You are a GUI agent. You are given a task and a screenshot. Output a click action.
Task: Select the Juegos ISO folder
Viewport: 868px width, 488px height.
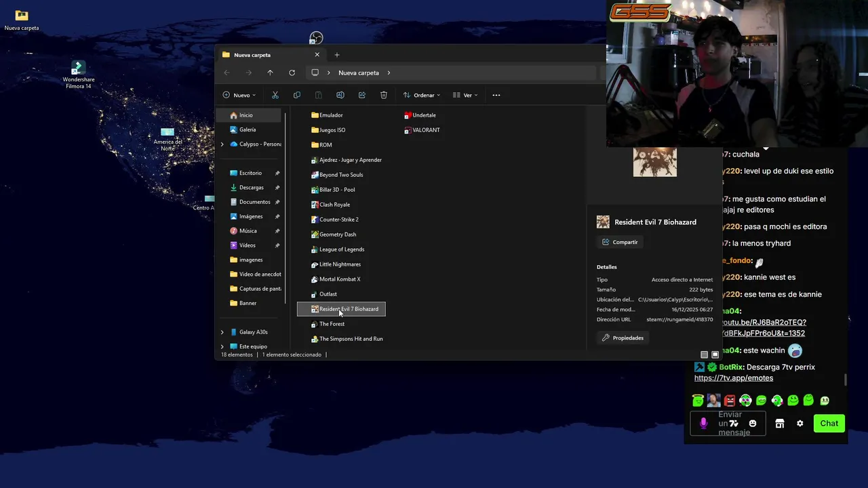click(x=328, y=130)
